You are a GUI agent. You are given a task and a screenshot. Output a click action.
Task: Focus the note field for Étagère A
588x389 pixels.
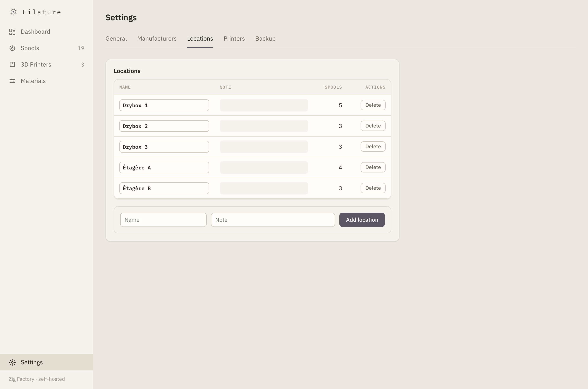pos(264,167)
